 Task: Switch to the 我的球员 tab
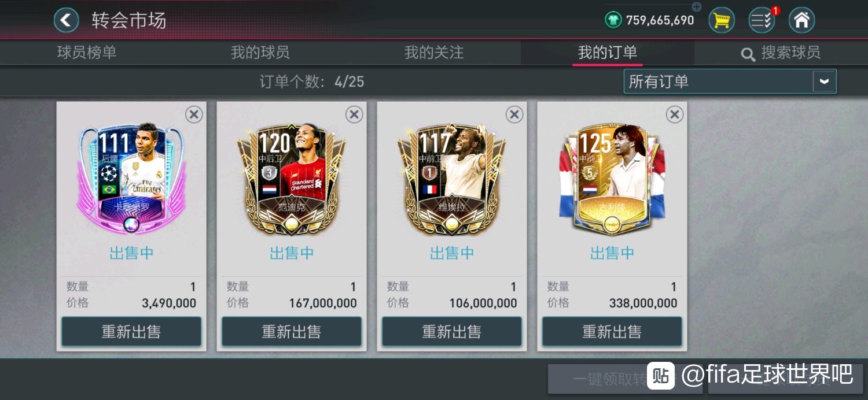click(x=260, y=53)
